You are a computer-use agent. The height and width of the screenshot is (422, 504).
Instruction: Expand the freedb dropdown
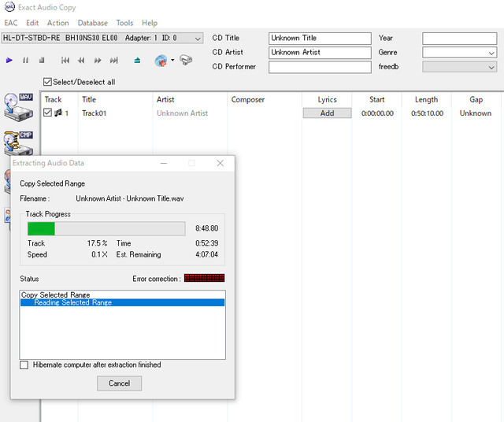(x=491, y=67)
